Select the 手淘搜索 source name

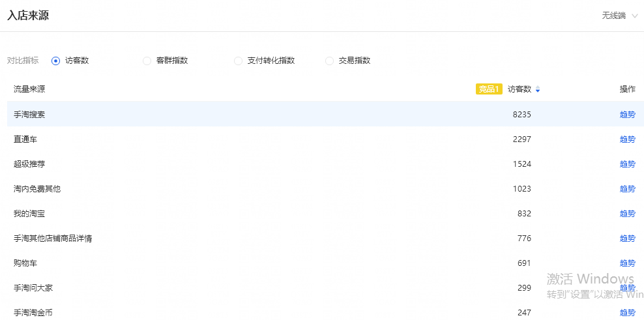click(x=29, y=115)
